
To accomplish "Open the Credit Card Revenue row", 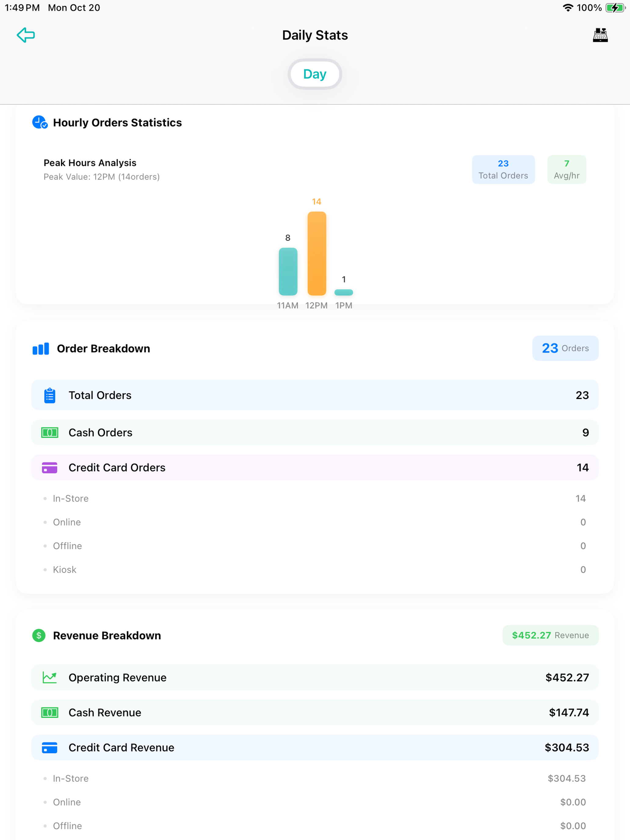I will (x=315, y=747).
